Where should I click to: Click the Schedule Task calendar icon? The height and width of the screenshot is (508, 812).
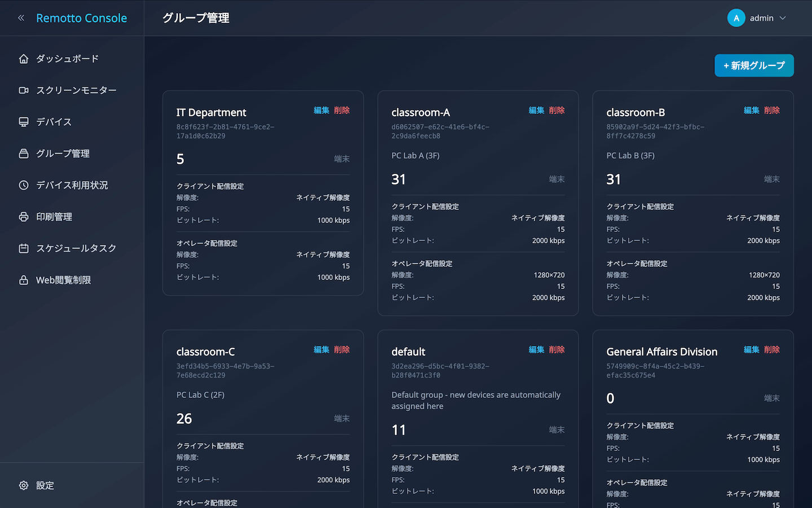point(24,248)
